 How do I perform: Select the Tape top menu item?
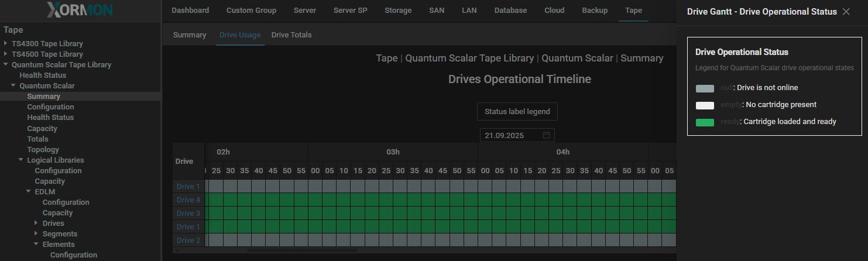(633, 11)
